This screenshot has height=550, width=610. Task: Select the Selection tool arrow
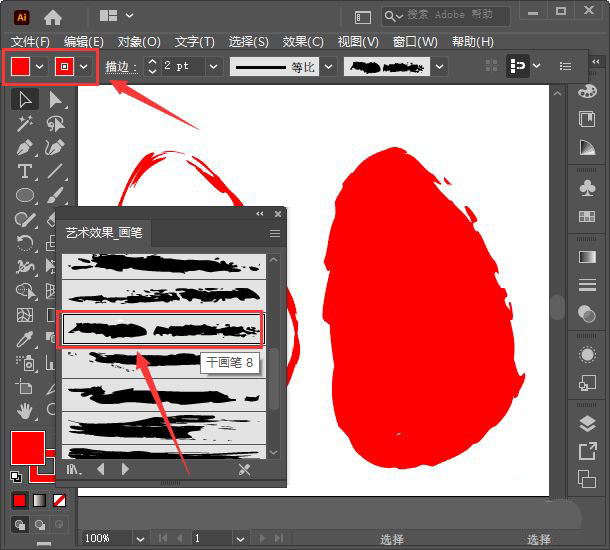click(x=25, y=100)
